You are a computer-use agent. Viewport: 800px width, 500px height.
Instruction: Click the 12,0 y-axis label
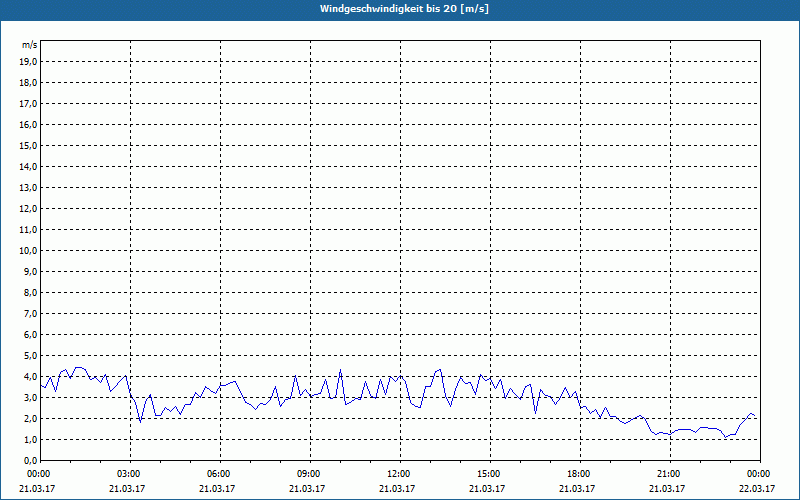pos(28,209)
